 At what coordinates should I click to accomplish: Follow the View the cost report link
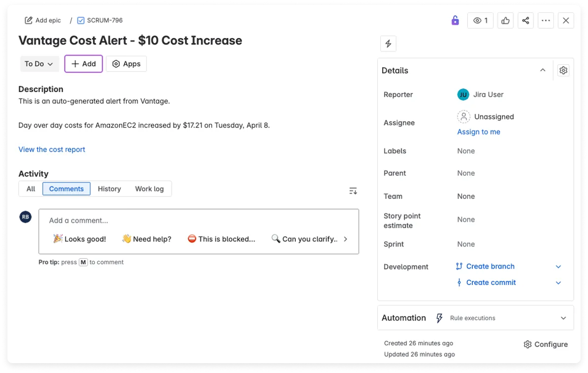click(x=52, y=149)
